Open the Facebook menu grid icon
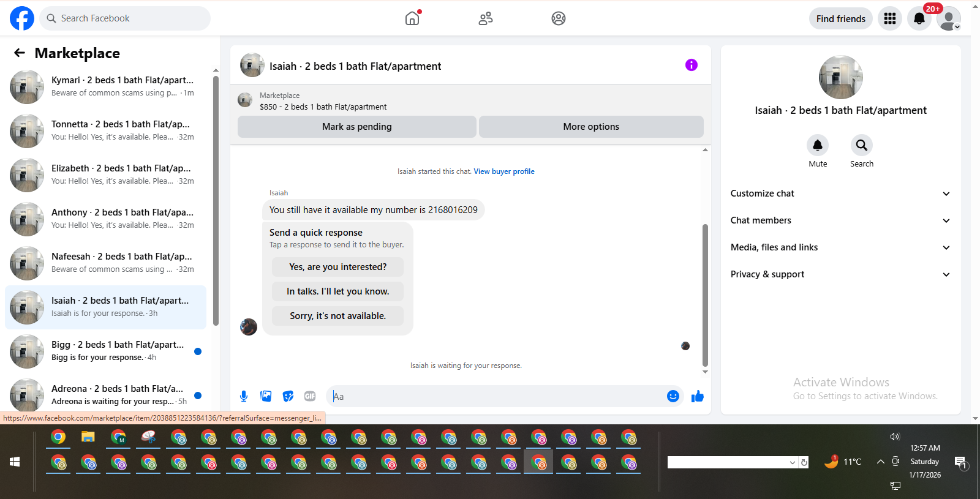980x499 pixels. (x=890, y=18)
